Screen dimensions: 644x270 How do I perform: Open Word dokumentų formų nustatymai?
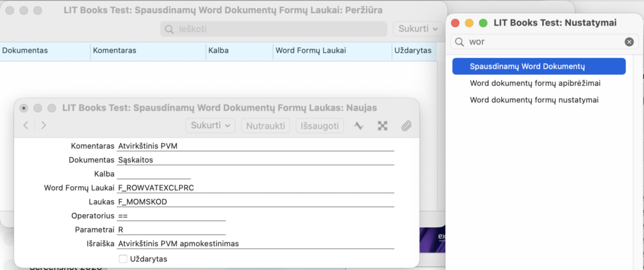534,100
